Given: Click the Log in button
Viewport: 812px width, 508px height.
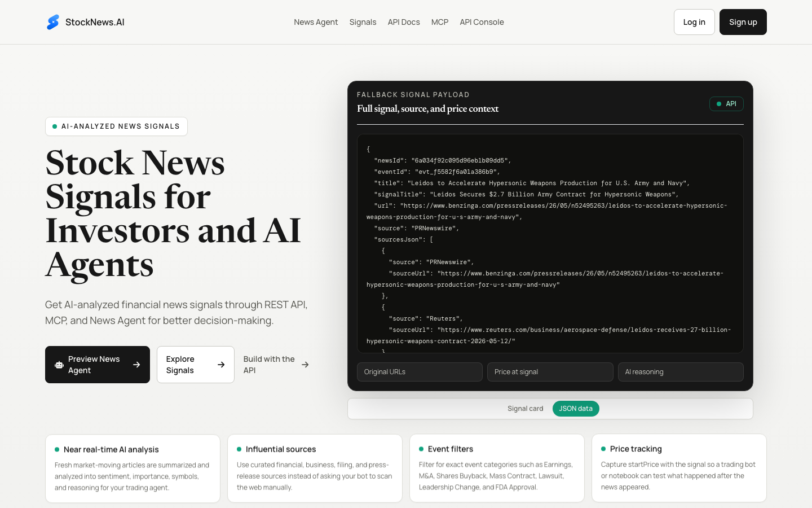Looking at the screenshot, I should 694,22.
